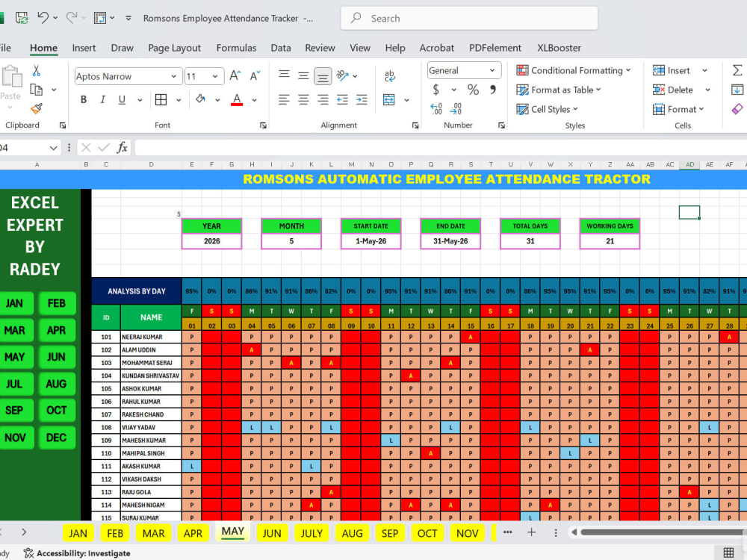The height and width of the screenshot is (560, 747).
Task: Click Increase Decimal icon
Action: point(436,109)
